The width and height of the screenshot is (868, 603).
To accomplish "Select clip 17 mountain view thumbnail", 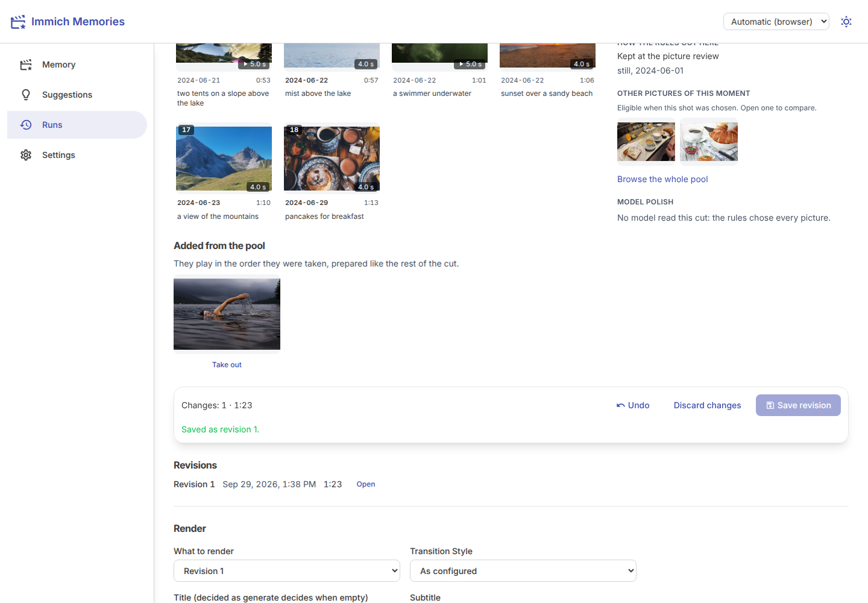I will tap(224, 159).
